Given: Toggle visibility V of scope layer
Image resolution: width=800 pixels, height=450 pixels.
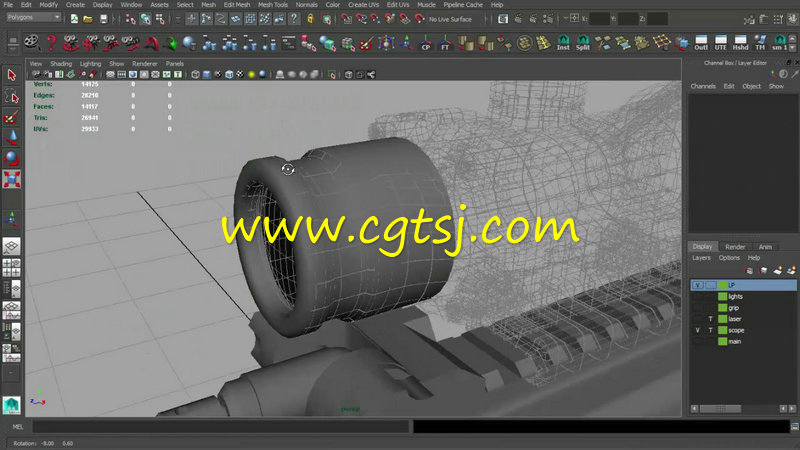Looking at the screenshot, I should point(697,330).
